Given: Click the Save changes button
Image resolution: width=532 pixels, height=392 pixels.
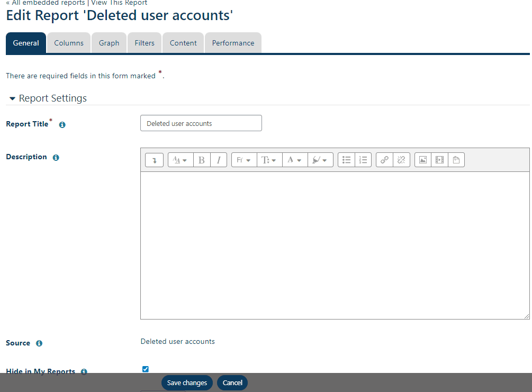Looking at the screenshot, I should (x=187, y=382).
